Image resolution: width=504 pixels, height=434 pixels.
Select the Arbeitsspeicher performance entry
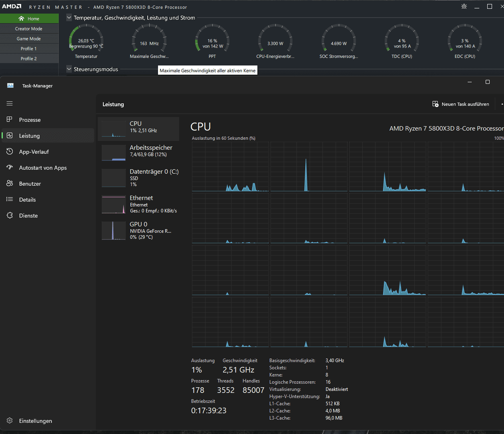point(138,153)
